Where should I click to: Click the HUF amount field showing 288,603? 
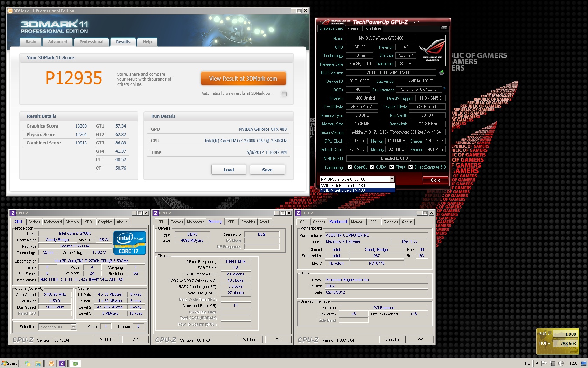pyautogui.click(x=565, y=343)
